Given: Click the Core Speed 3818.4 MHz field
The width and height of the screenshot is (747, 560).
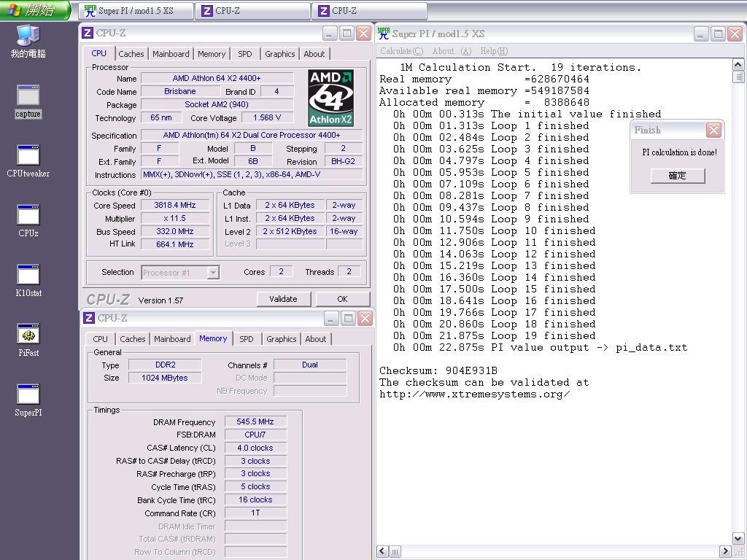Looking at the screenshot, I should coord(175,205).
